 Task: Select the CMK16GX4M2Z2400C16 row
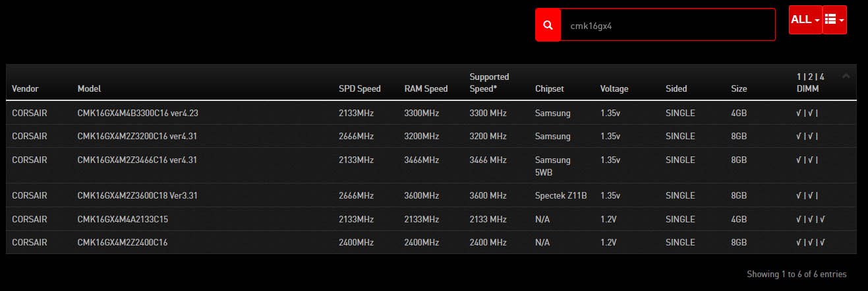point(431,242)
